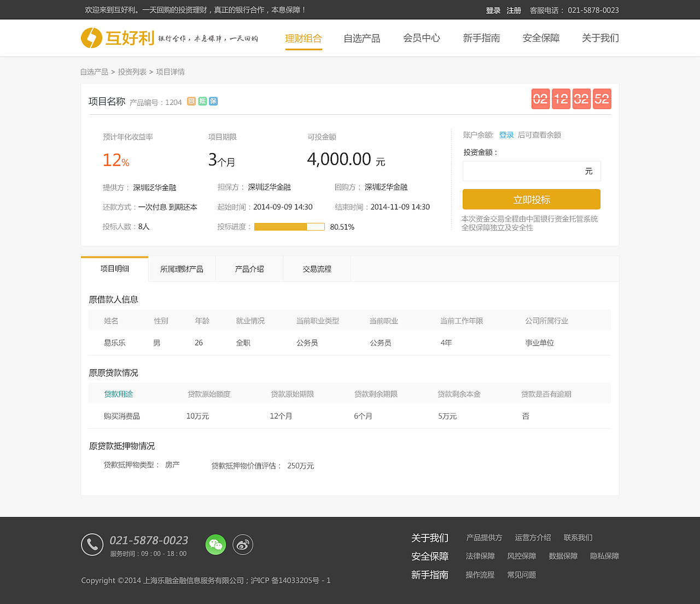Open the 新手指南 navigation item
The image size is (700, 604).
coord(482,38)
